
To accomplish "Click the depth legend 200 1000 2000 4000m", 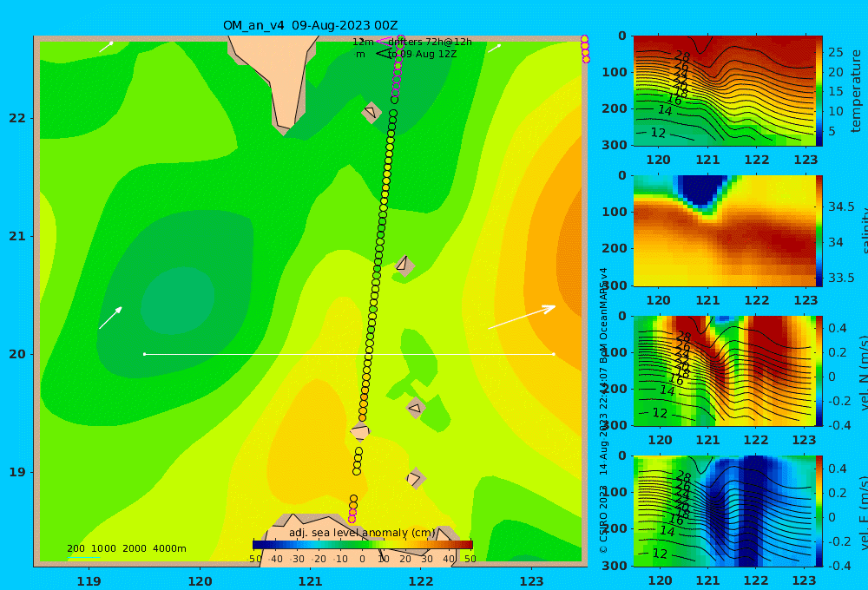I will (x=126, y=548).
